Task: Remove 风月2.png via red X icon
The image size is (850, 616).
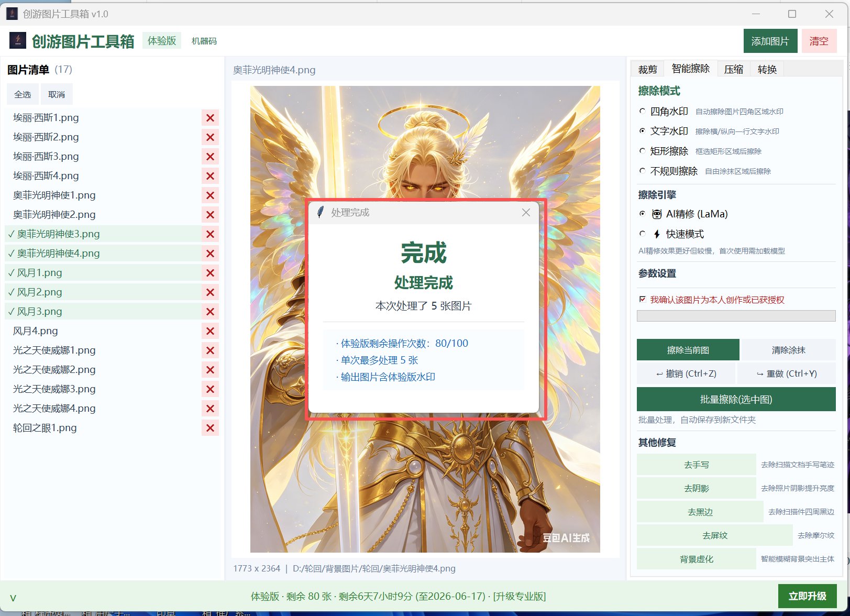Action: (x=210, y=292)
